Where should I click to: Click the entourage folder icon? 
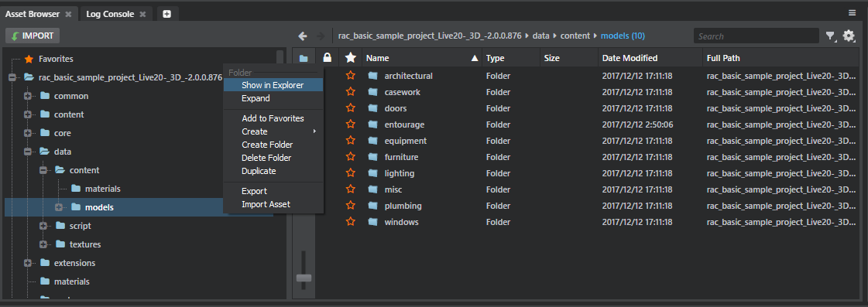pyautogui.click(x=372, y=125)
